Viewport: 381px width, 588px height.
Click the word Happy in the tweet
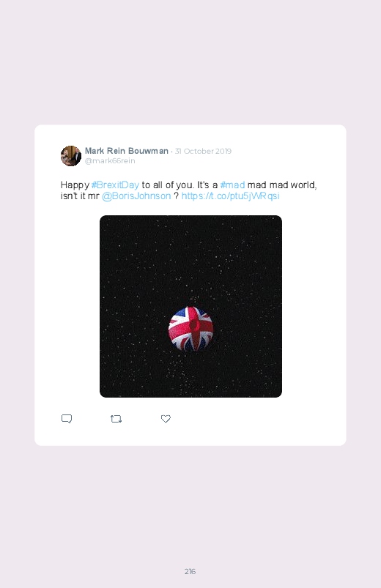(x=75, y=185)
